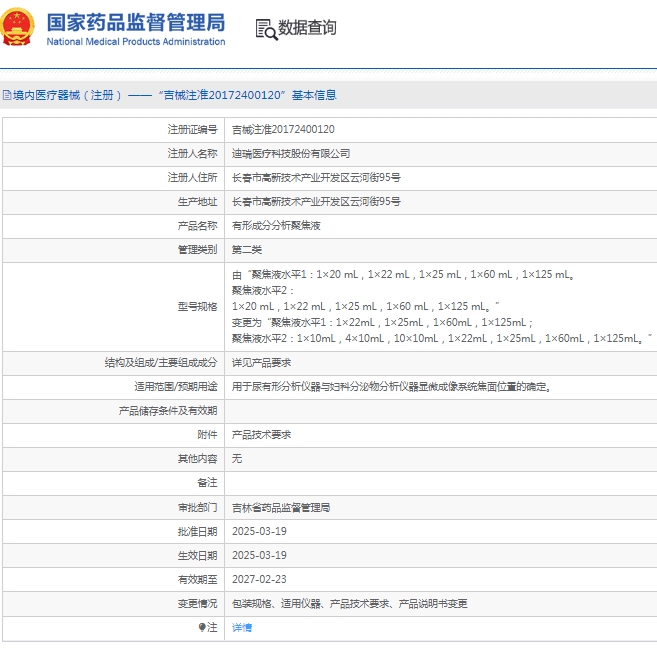Open the 详情 link

click(242, 627)
